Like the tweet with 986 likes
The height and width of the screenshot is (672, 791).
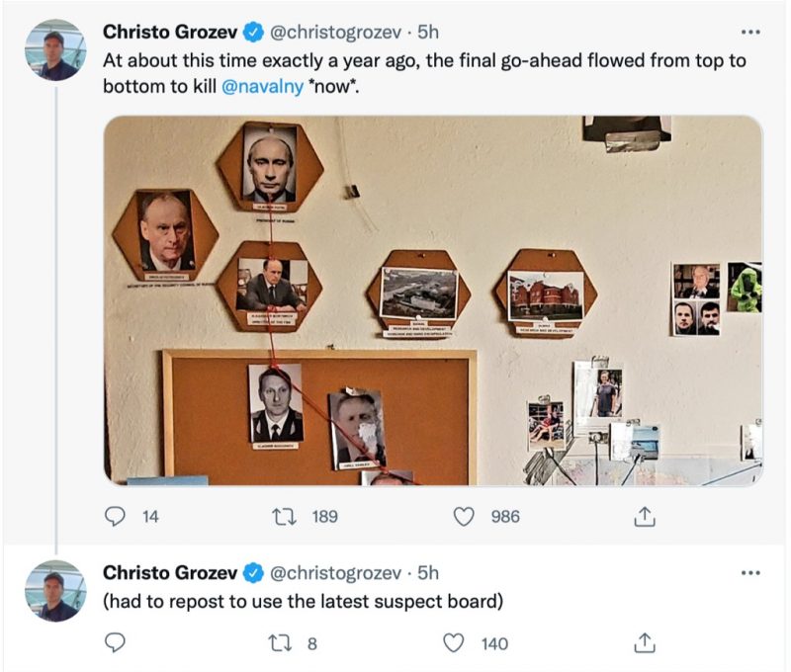465,516
